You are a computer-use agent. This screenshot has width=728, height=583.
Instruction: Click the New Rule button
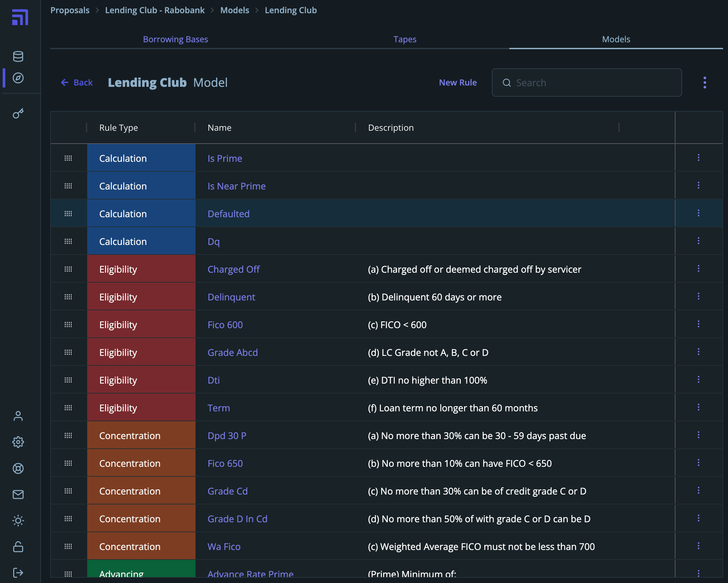pos(457,83)
